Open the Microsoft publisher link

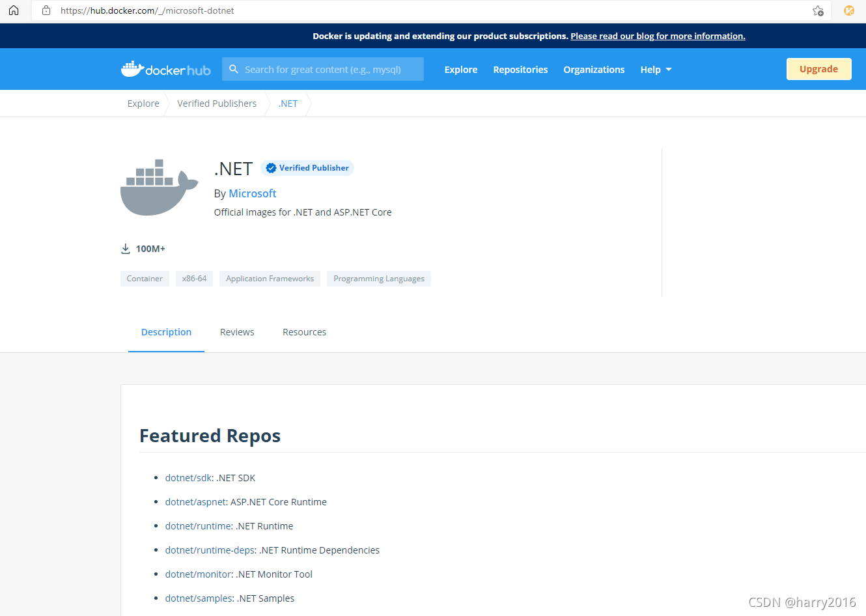[253, 193]
